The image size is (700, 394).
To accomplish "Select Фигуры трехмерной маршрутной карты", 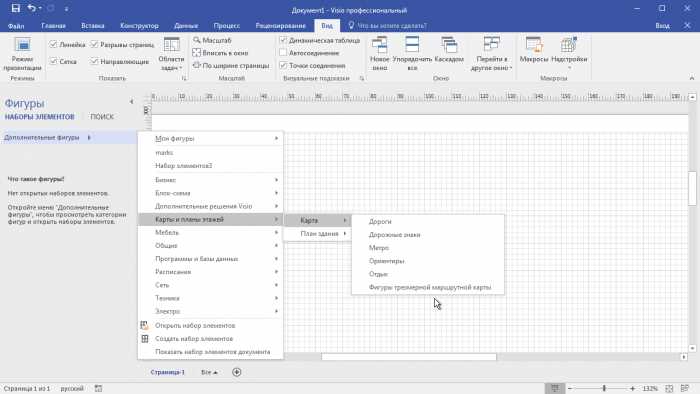I will (x=428, y=287).
